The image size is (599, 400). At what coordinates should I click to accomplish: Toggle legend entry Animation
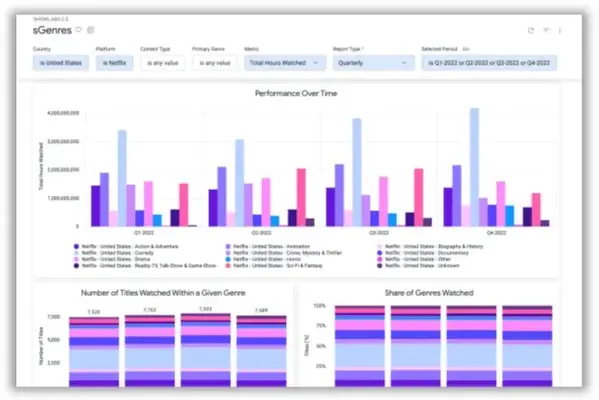(268, 246)
